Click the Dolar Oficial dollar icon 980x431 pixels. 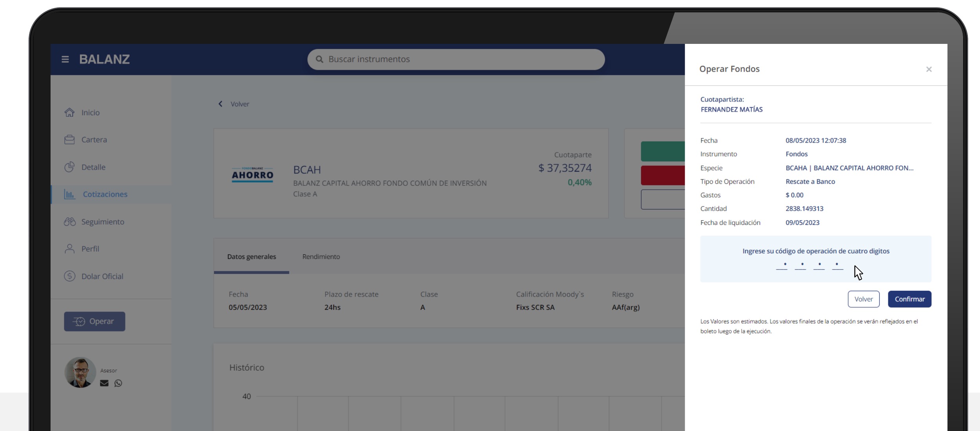69,276
